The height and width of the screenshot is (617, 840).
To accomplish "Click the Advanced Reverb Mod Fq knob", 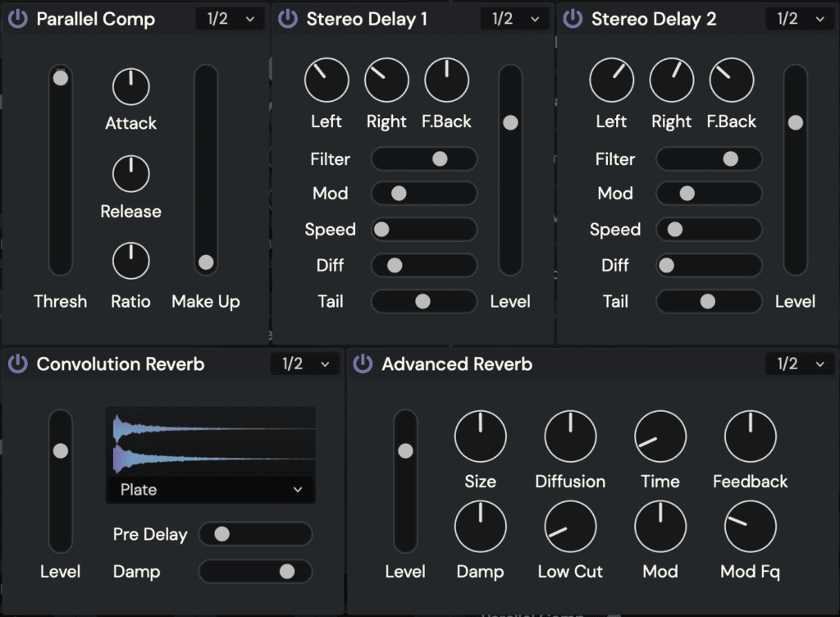I will click(751, 527).
